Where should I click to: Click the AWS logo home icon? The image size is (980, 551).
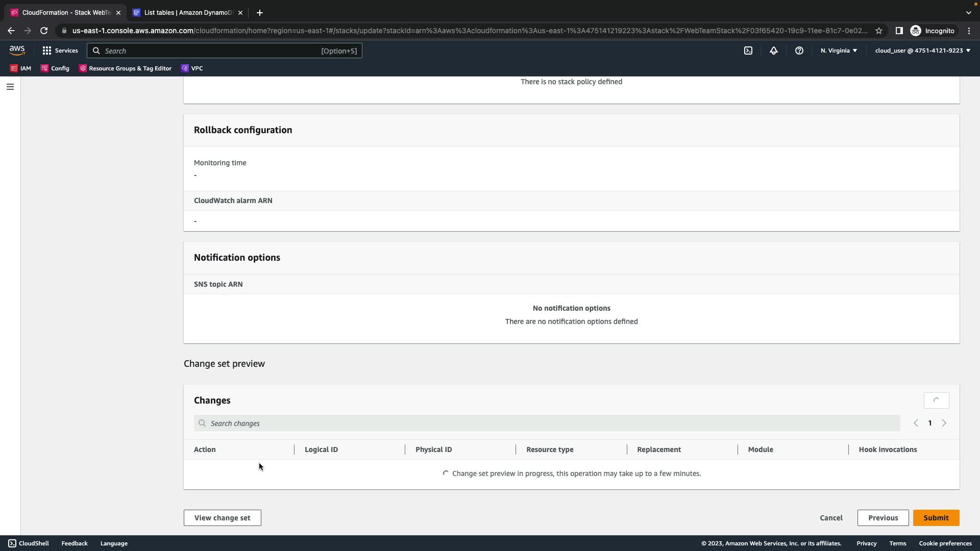tap(17, 50)
